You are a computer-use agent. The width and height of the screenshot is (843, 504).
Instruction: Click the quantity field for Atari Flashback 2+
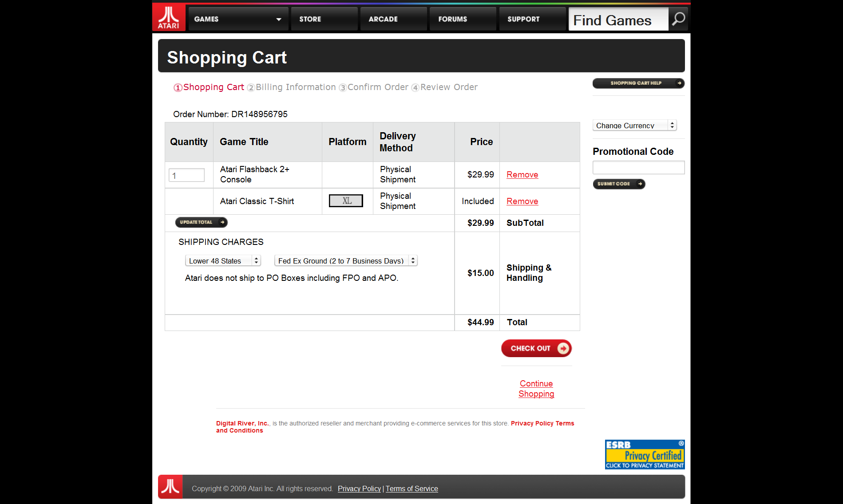(x=186, y=175)
